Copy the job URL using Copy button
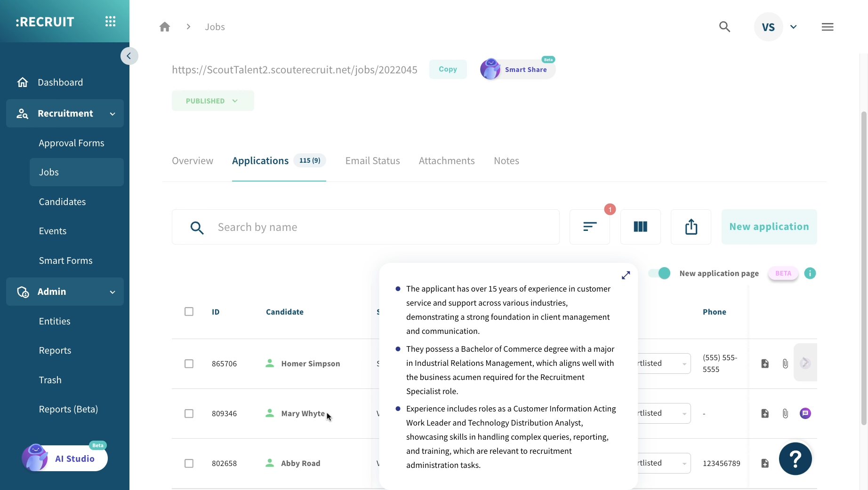 click(448, 69)
